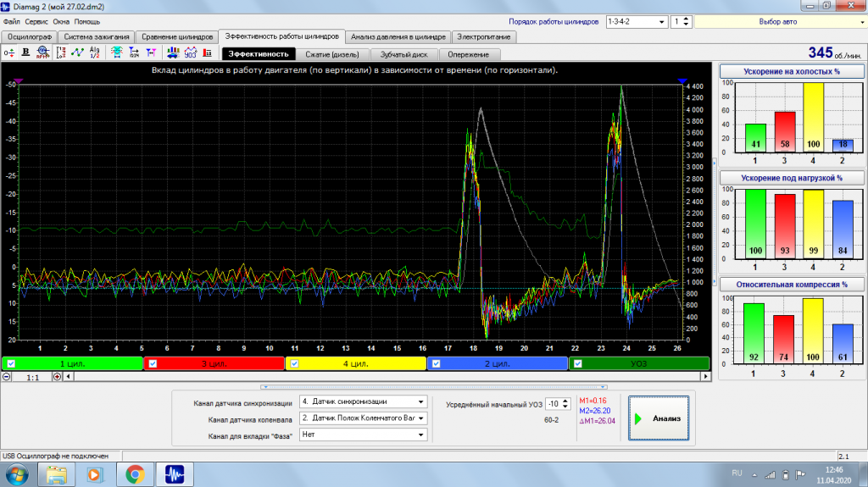Screen dimensions: 868x487
Task: Open the Окна menu
Action: [61, 21]
